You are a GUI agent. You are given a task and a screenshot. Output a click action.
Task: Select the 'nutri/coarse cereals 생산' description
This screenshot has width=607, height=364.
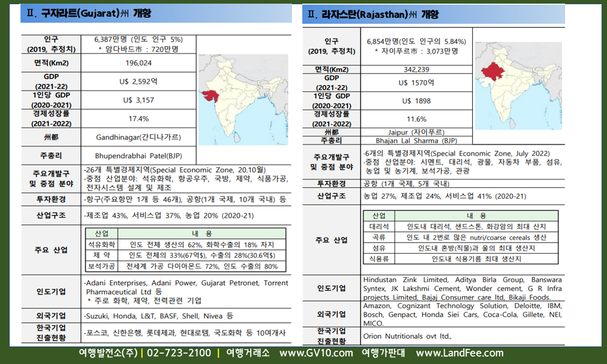[476, 237]
